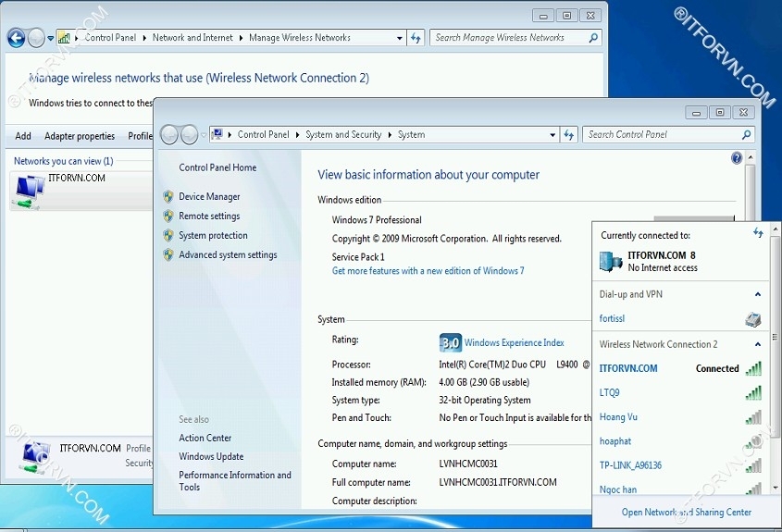Click ITFORVN.COM details pane icon at bottom
This screenshot has width=782, height=532.
click(36, 457)
